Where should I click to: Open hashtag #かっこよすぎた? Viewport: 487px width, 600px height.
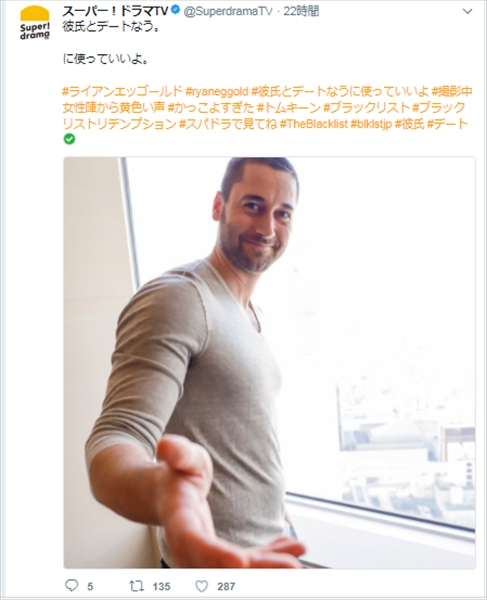[211, 108]
